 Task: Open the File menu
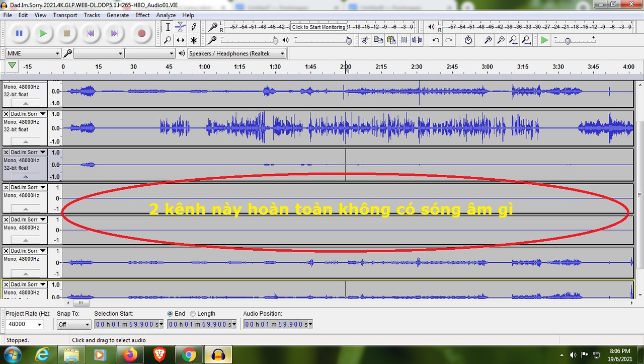(8, 15)
